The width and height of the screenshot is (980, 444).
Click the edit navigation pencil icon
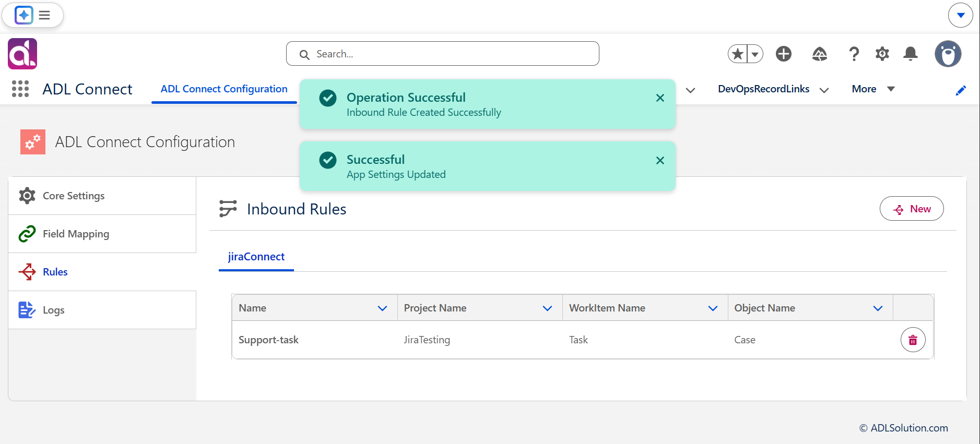coord(961,90)
